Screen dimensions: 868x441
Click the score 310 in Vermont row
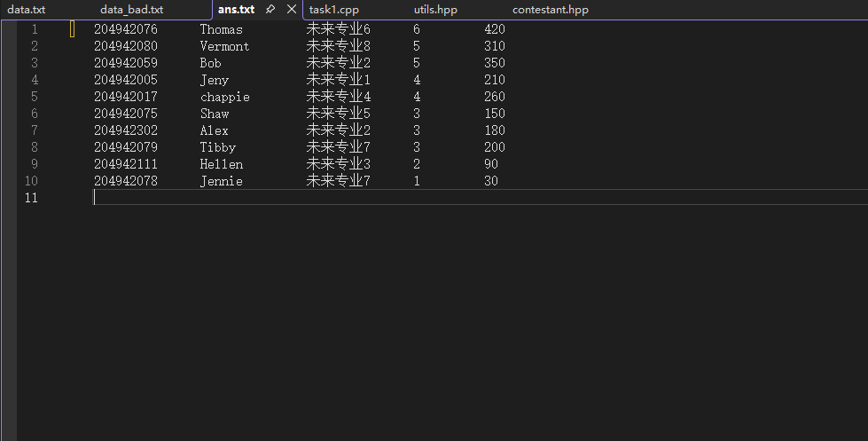495,46
